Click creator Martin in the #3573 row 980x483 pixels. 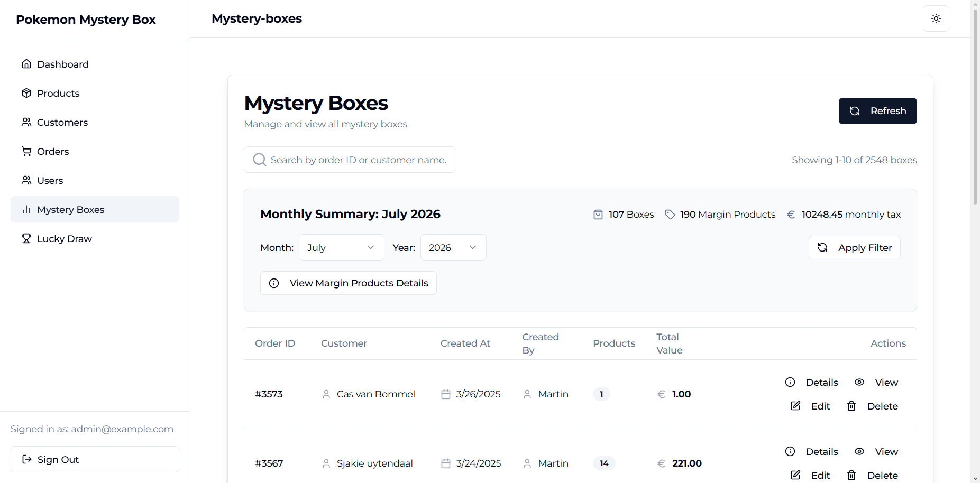click(553, 394)
